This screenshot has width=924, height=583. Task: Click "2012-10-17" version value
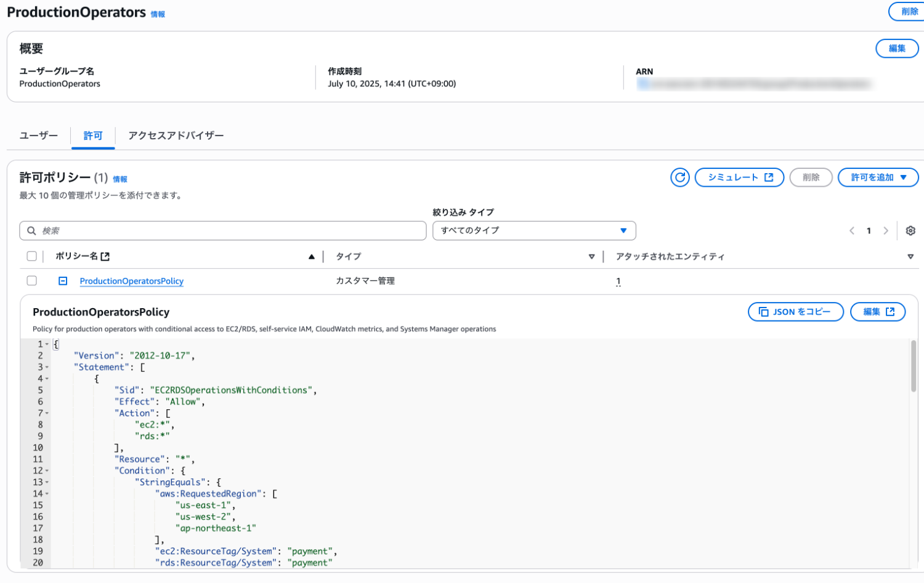(x=160, y=356)
